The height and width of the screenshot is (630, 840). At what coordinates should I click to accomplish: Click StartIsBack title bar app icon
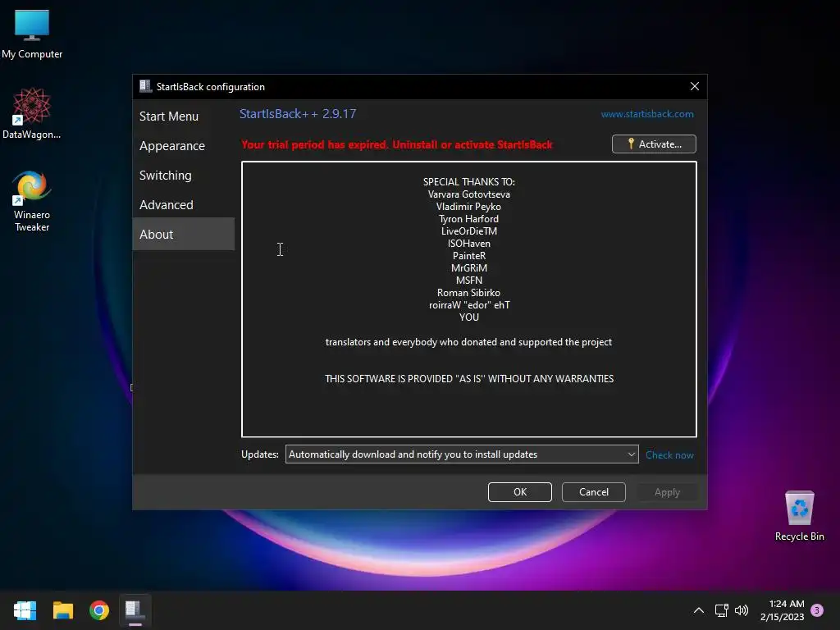pos(145,86)
